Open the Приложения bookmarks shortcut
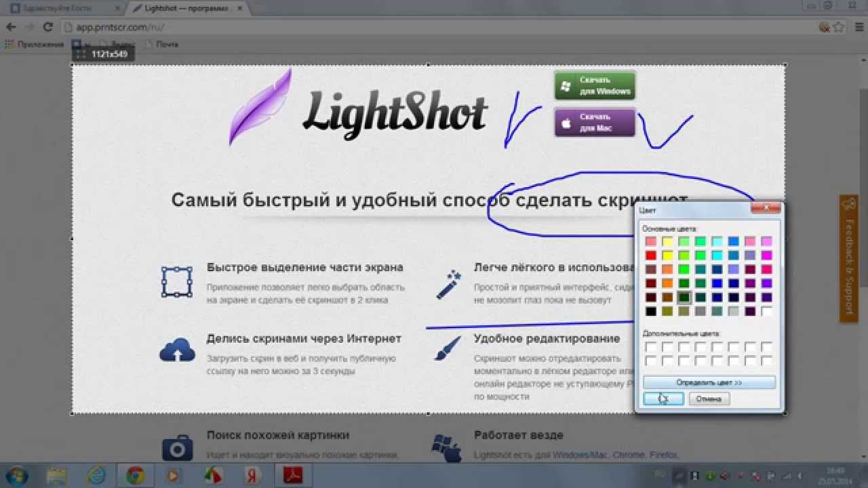 (34, 44)
